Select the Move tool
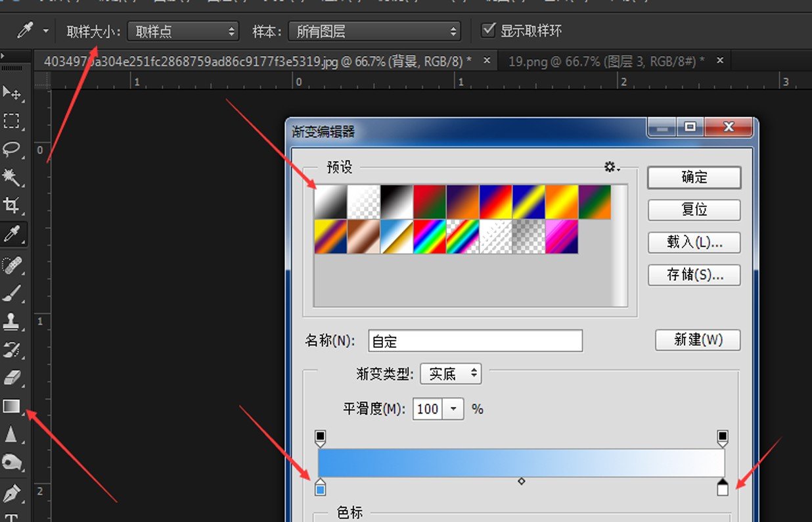Viewport: 812px width, 522px height. (12, 94)
